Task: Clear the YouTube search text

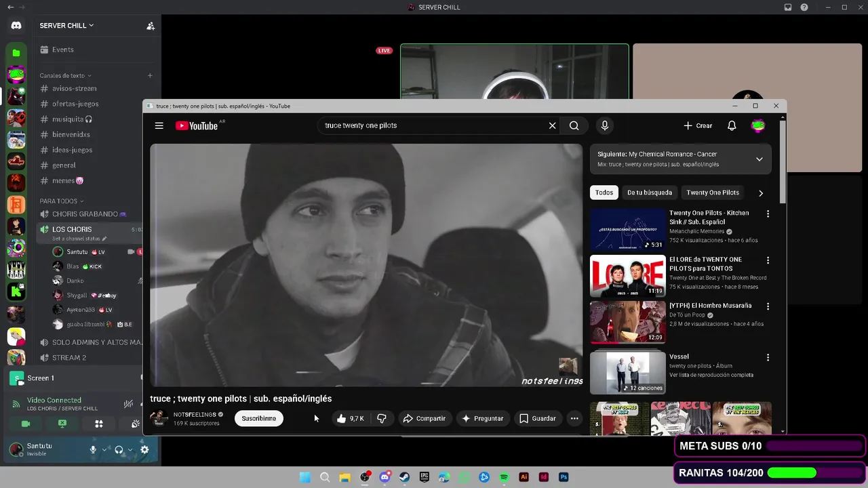Action: coord(552,125)
